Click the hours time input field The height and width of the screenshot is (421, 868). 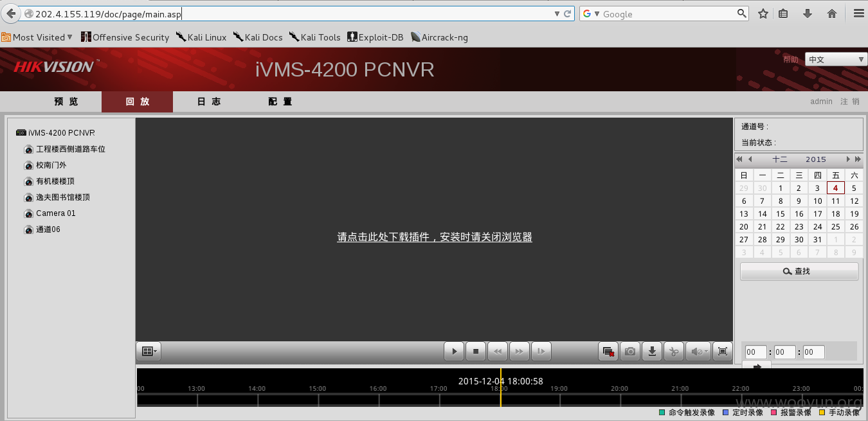(756, 352)
